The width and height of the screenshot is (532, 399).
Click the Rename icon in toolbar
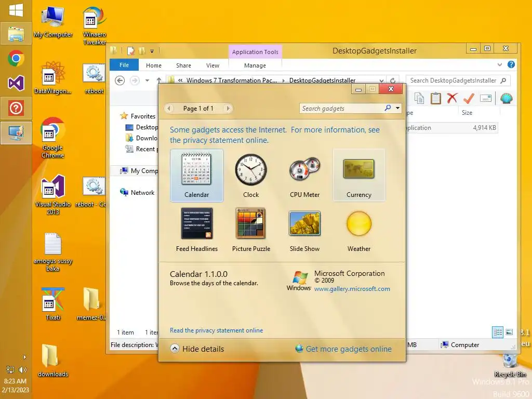point(486,98)
